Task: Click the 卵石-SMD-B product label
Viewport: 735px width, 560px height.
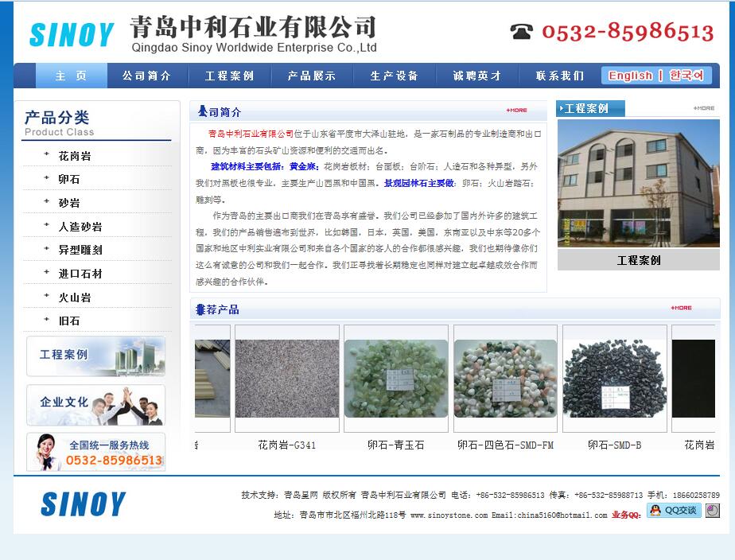Action: click(x=615, y=445)
